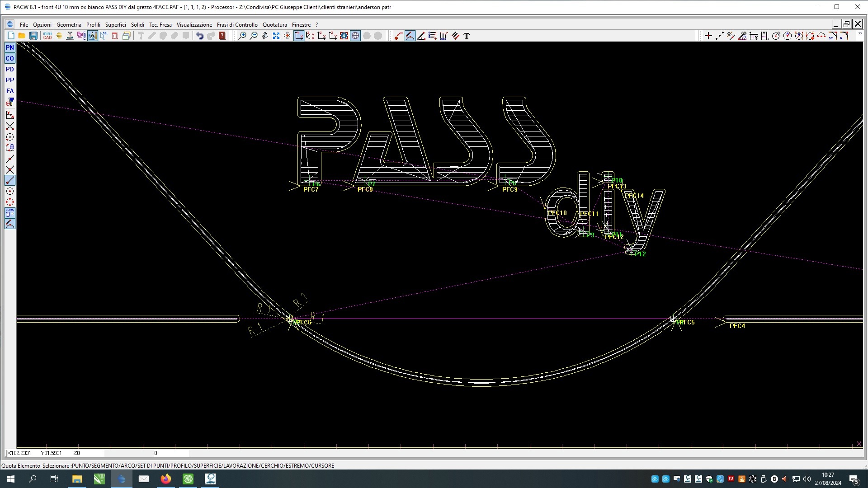Click the X162.2331 coordinate field

[19, 453]
